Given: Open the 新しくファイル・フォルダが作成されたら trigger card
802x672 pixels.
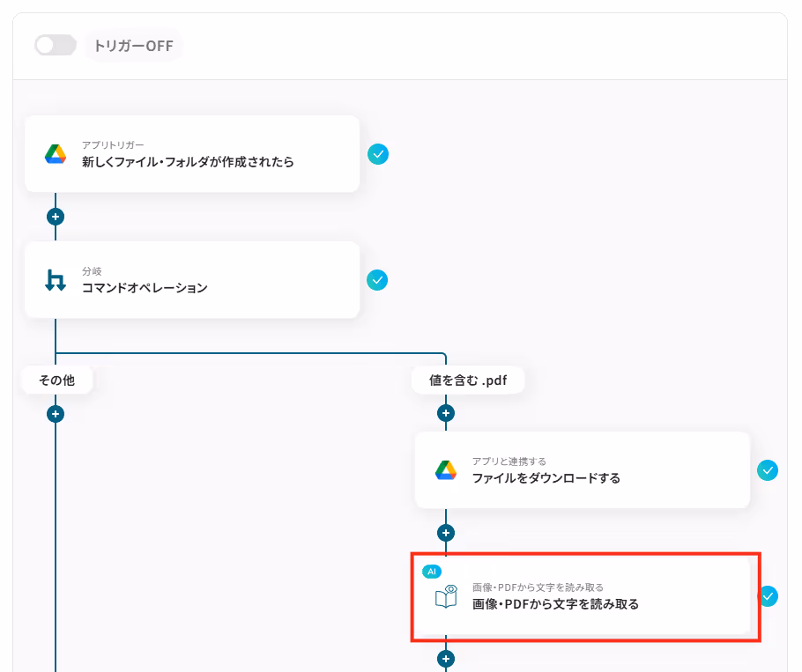Looking at the screenshot, I should click(x=192, y=154).
